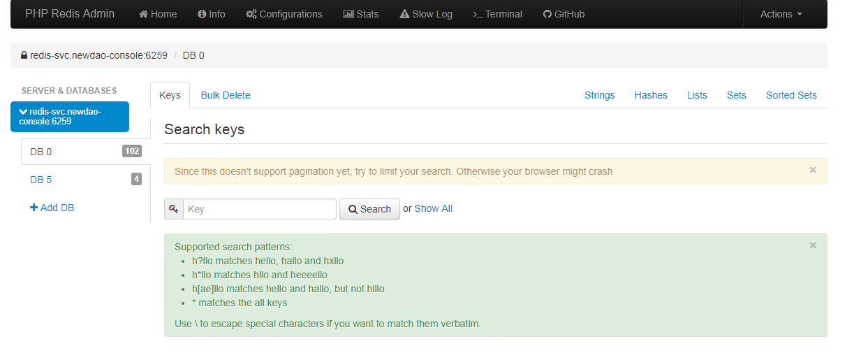
Task: Open Slow Log warning icon
Action: point(404,15)
